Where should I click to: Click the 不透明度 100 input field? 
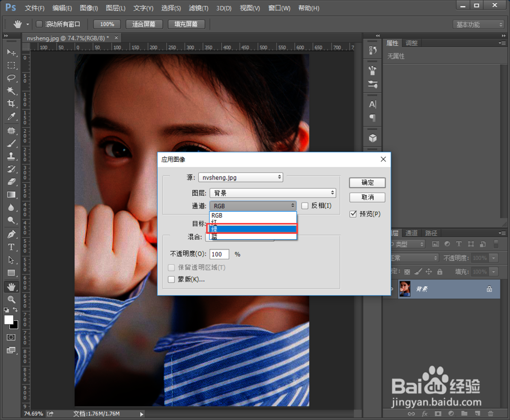pos(219,254)
